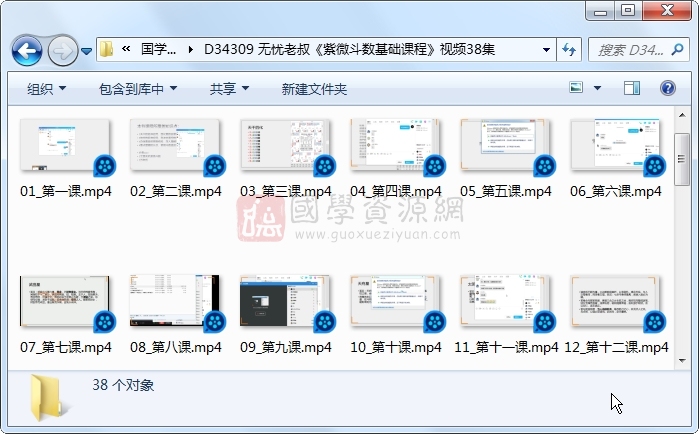The height and width of the screenshot is (434, 699).
Task: Click film reel badge on 09_第九课.mp4
Action: point(325,322)
